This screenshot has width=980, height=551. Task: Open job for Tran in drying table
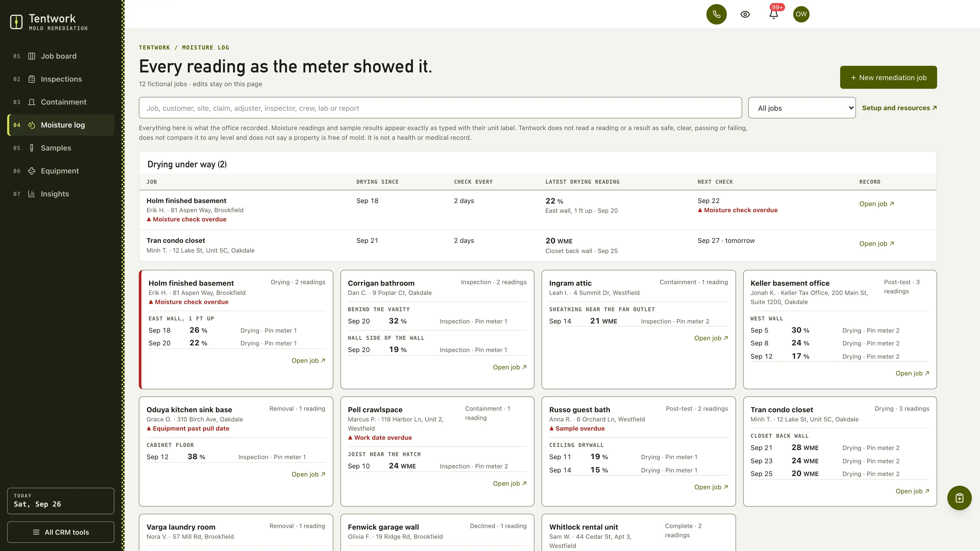pos(877,244)
